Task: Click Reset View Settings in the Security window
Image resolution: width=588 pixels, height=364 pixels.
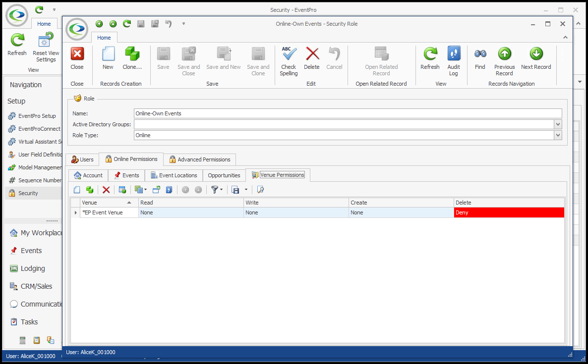Action: coord(46,47)
